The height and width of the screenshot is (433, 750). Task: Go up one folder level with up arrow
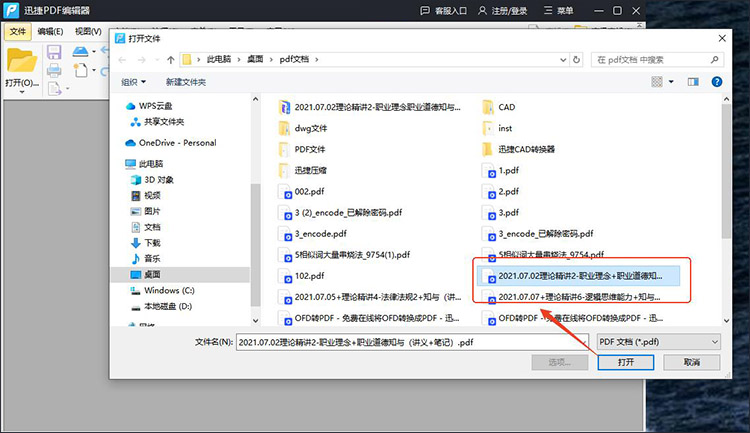pyautogui.click(x=171, y=60)
